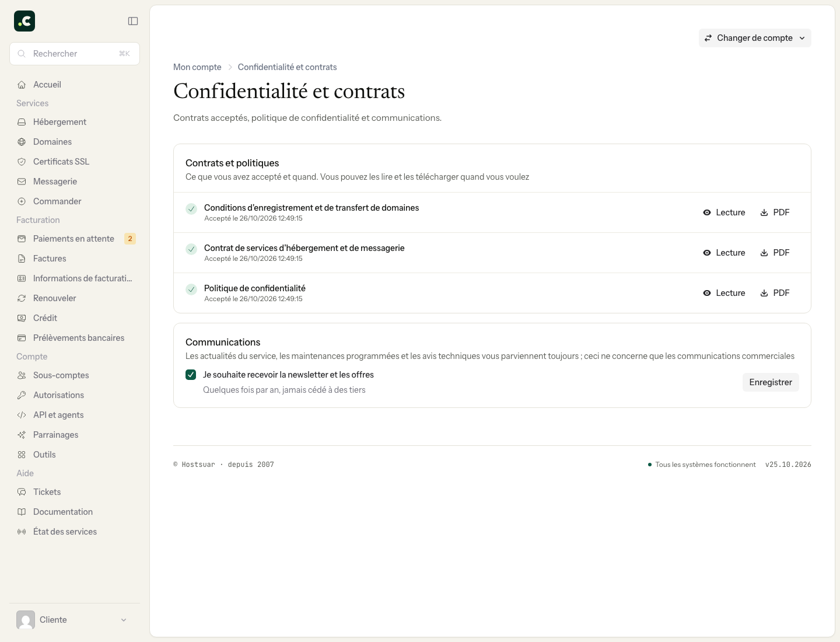
Task: Click the Messagerie envelope icon
Action: click(22, 182)
